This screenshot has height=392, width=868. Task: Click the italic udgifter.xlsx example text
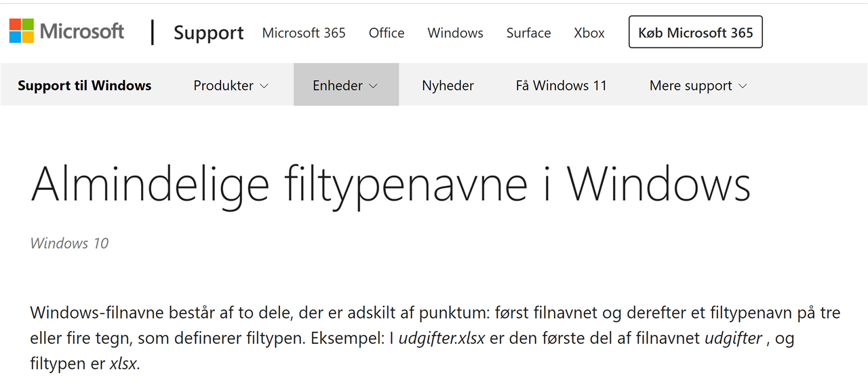441,338
